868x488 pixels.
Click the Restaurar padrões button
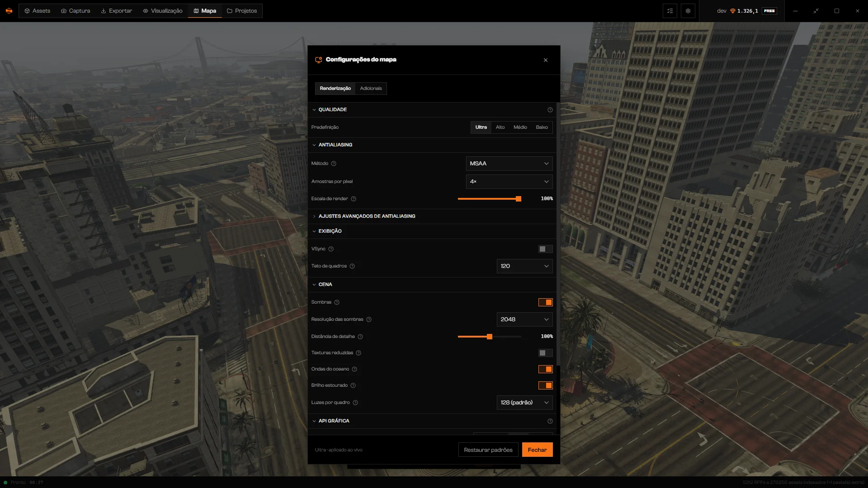(488, 450)
